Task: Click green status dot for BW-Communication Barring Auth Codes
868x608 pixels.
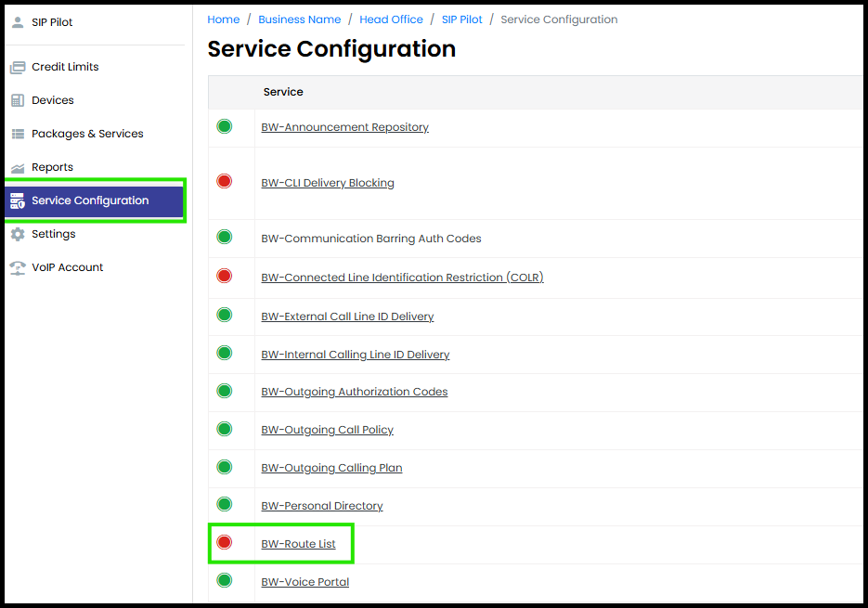Action: 225,237
